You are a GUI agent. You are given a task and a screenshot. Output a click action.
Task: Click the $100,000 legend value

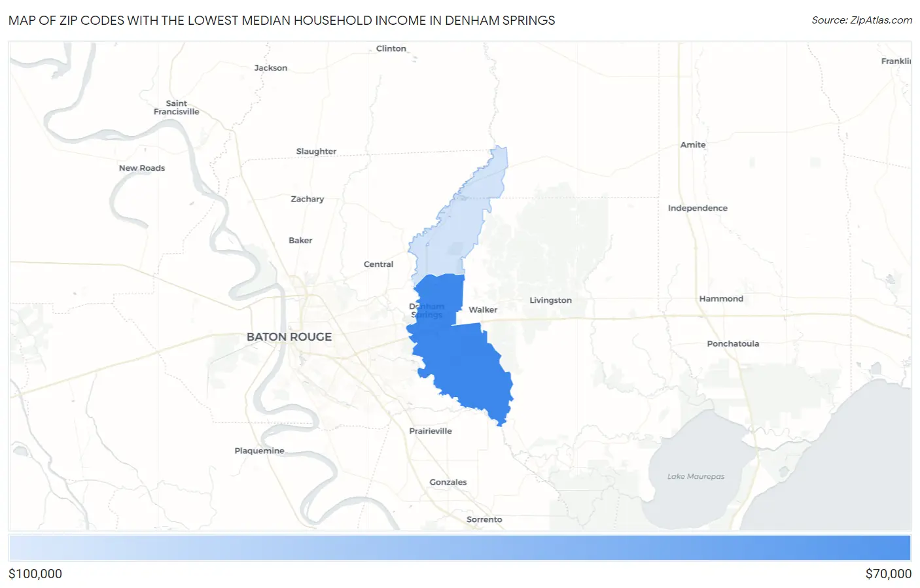[35, 574]
